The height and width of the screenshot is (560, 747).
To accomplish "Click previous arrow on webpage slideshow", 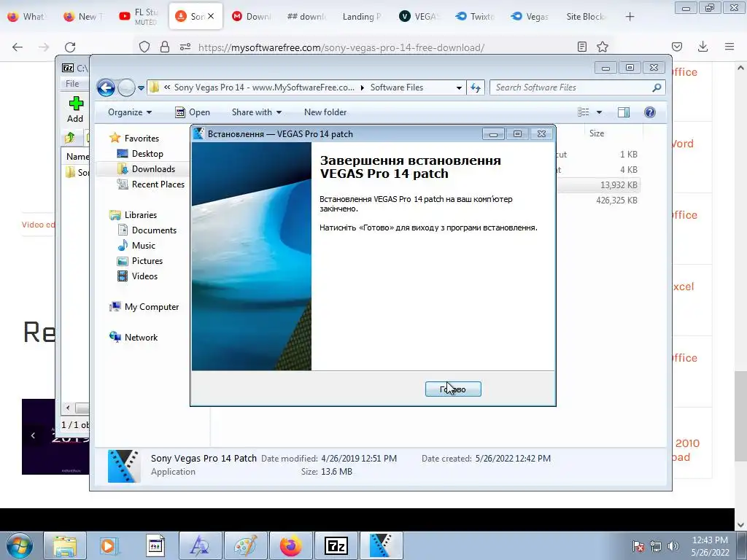I will [33, 435].
